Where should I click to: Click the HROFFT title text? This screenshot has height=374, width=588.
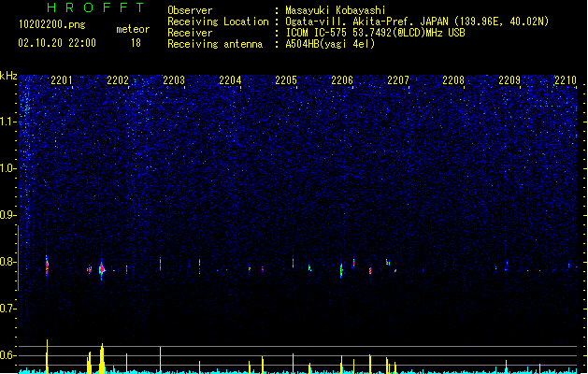point(96,7)
